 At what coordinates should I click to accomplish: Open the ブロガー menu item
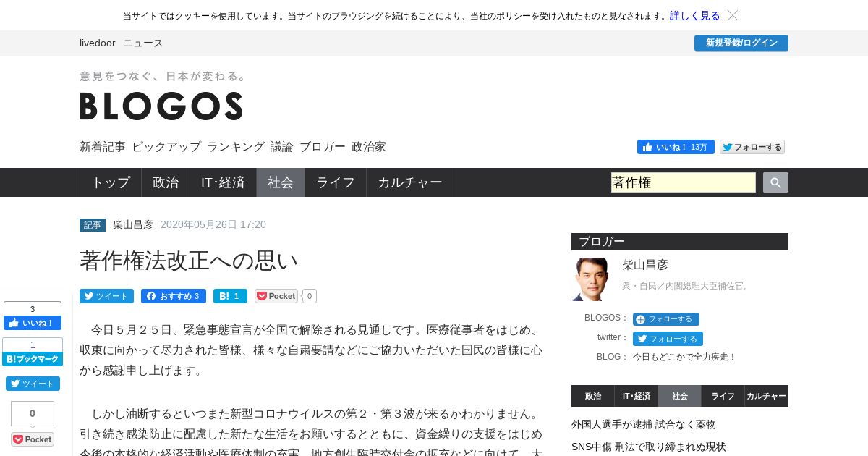323,147
